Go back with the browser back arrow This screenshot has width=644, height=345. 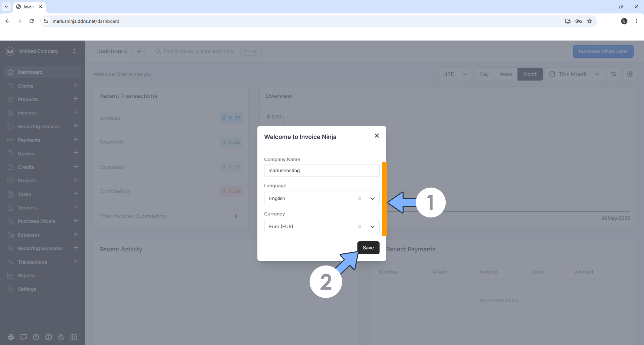click(x=7, y=21)
